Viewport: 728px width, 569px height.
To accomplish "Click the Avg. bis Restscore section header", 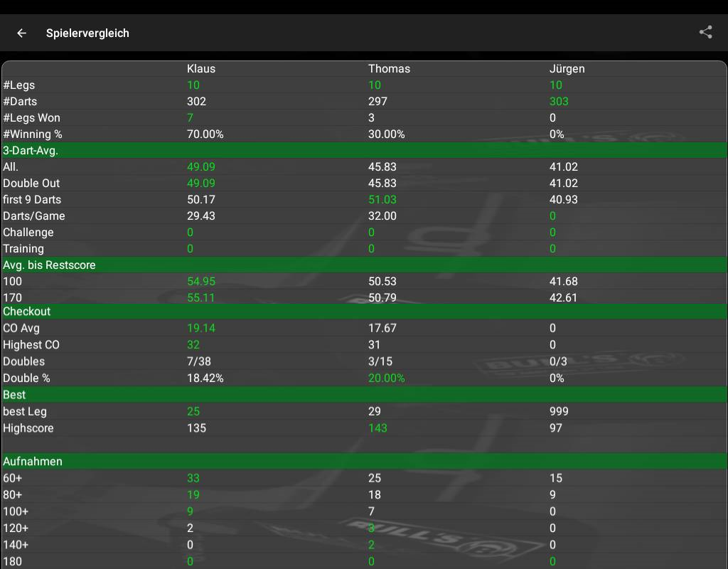I will (x=49, y=265).
